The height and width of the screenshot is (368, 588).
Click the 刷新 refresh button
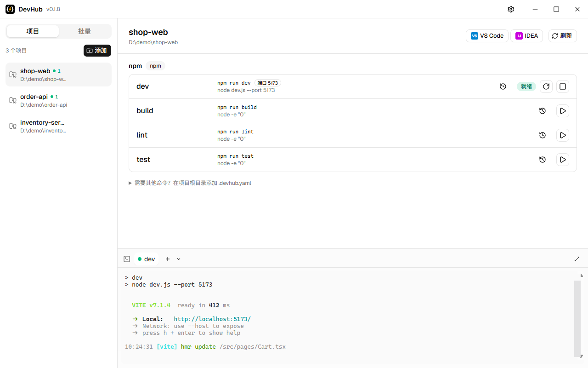(563, 36)
